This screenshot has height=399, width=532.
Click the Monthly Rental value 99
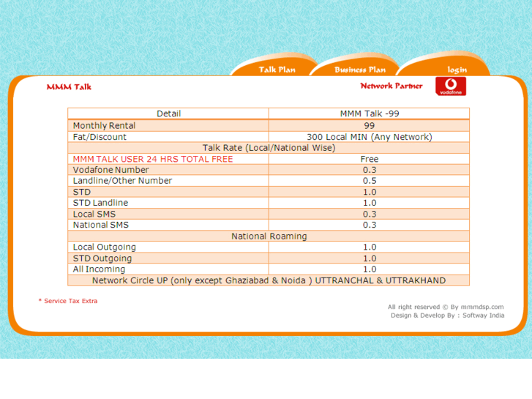(x=369, y=126)
